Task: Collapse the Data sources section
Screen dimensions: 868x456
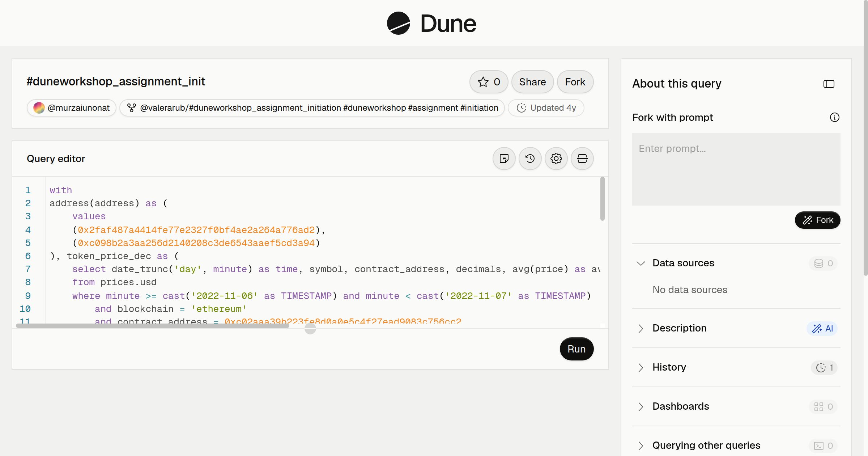Action: click(641, 263)
